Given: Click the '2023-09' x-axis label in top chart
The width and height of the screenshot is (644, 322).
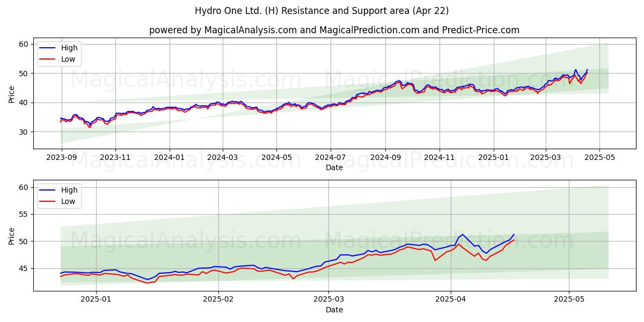Looking at the screenshot, I should click(61, 158).
